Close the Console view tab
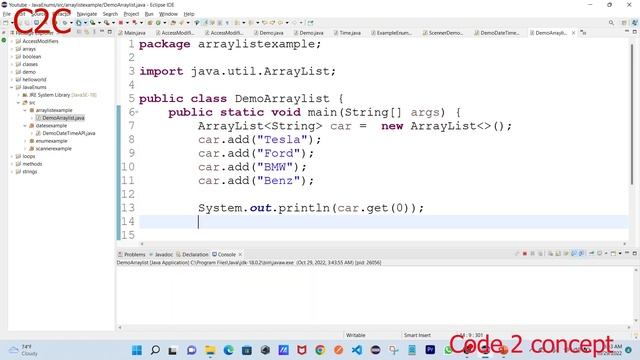The image size is (640, 360). tap(240, 254)
